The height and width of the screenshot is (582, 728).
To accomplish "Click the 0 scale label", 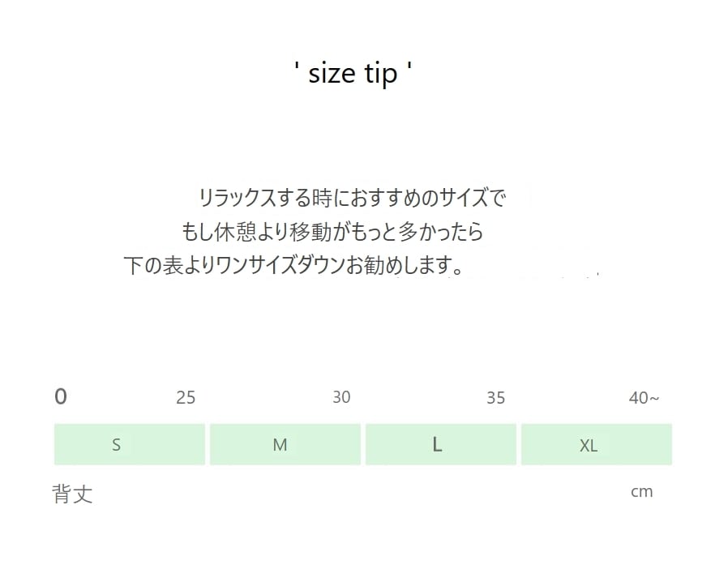I will [x=61, y=396].
